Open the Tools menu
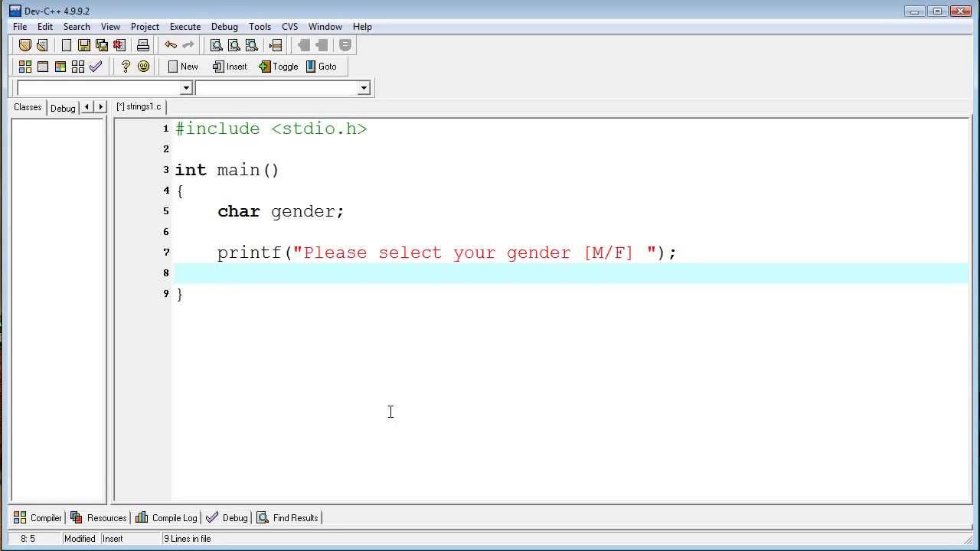Image resolution: width=980 pixels, height=551 pixels. (x=260, y=27)
